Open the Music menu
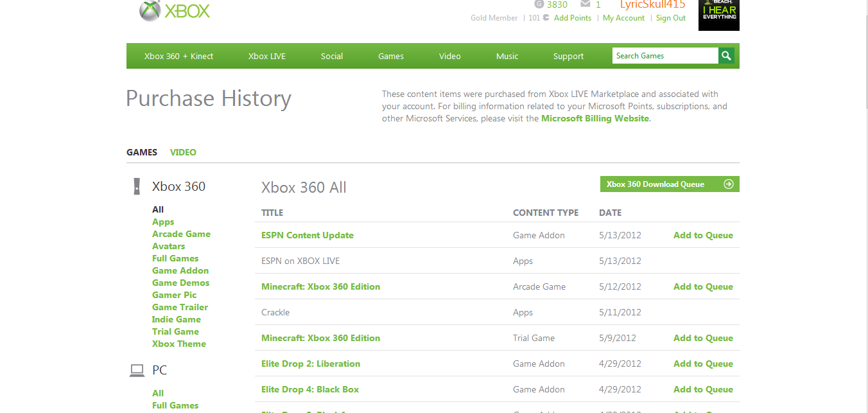Image resolution: width=868 pixels, height=413 pixels. tap(507, 56)
